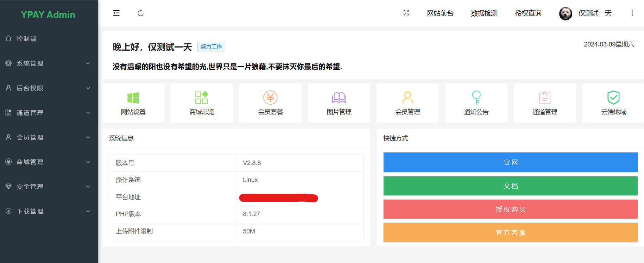644x263 pixels.
Task: Click the 上传附件限制 row label
Action: tap(134, 231)
